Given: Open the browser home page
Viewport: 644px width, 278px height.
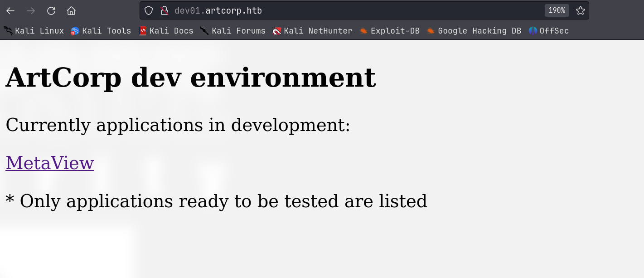Looking at the screenshot, I should pyautogui.click(x=71, y=10).
